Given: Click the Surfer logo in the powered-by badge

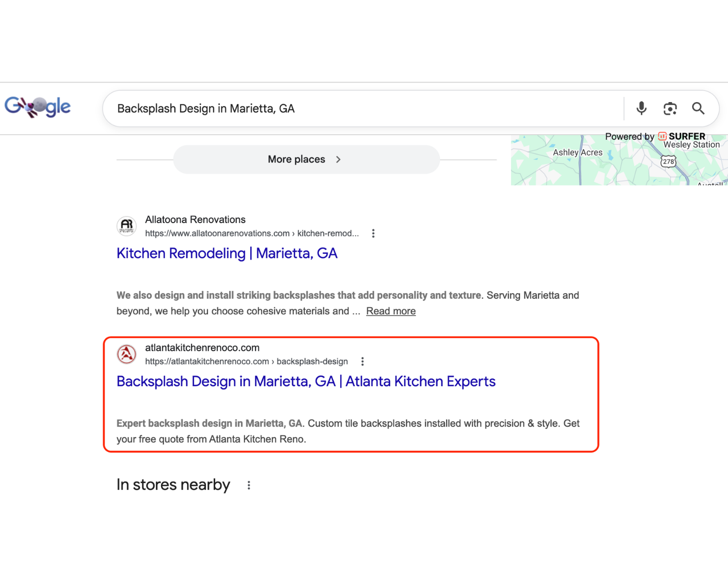Looking at the screenshot, I should click(x=664, y=136).
